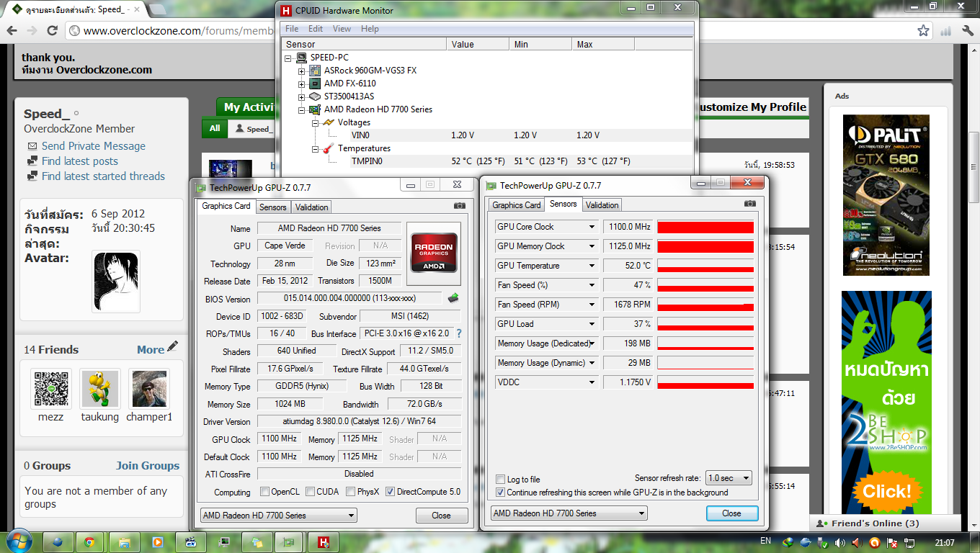Click the GPU-Z taskbar icon

click(x=290, y=541)
